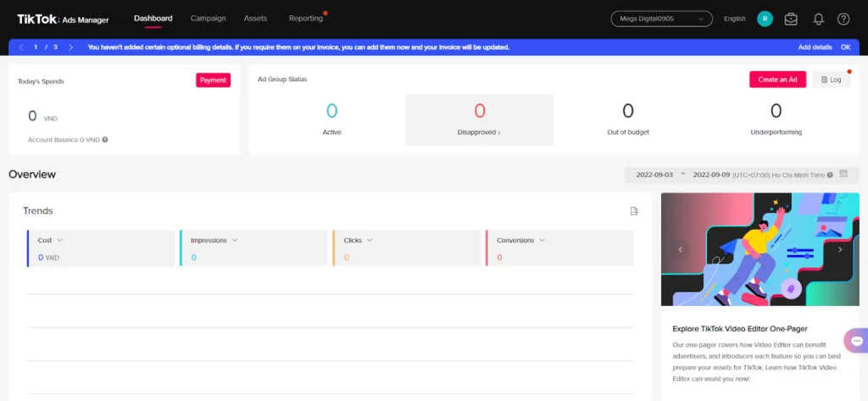868x401 pixels.
Task: Open the chat support bubble
Action: pyautogui.click(x=857, y=341)
